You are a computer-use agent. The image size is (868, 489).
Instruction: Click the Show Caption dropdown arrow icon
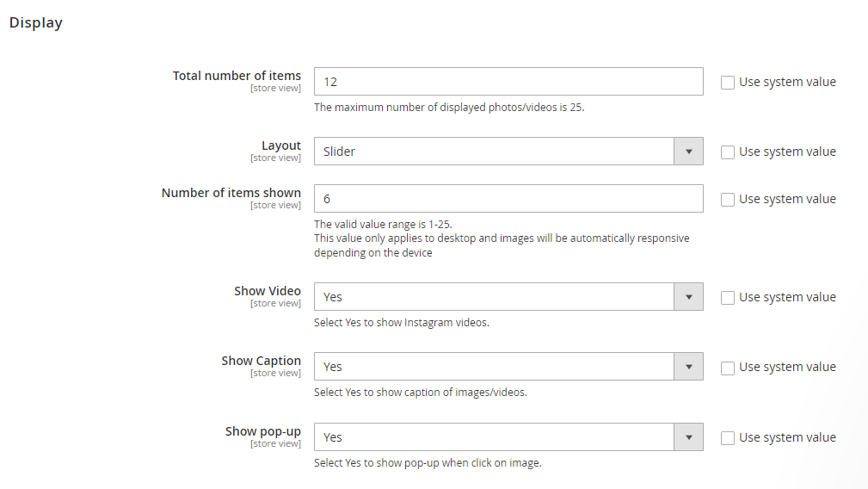(688, 367)
